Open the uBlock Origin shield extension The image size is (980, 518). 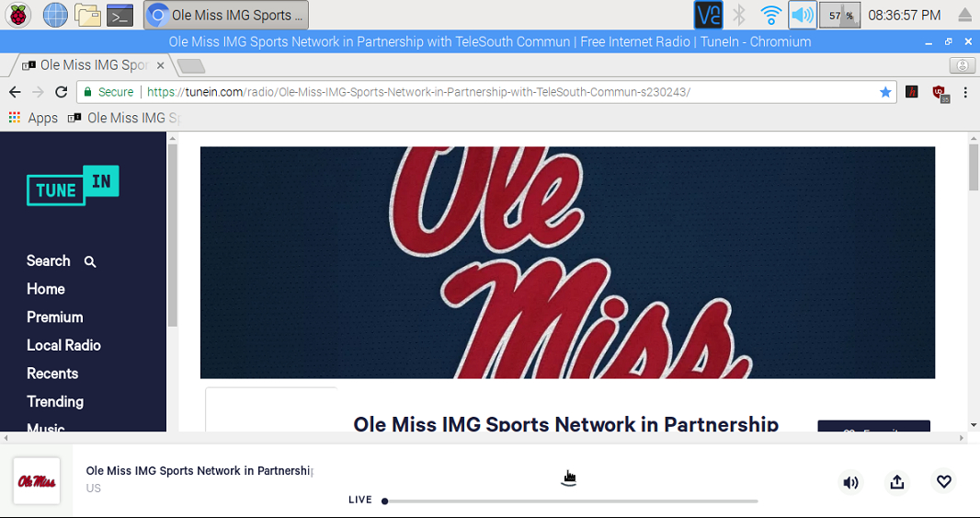coord(940,93)
